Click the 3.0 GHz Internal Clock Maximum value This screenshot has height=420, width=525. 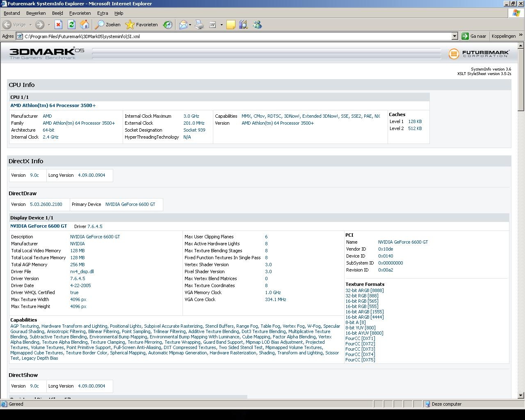191,116
